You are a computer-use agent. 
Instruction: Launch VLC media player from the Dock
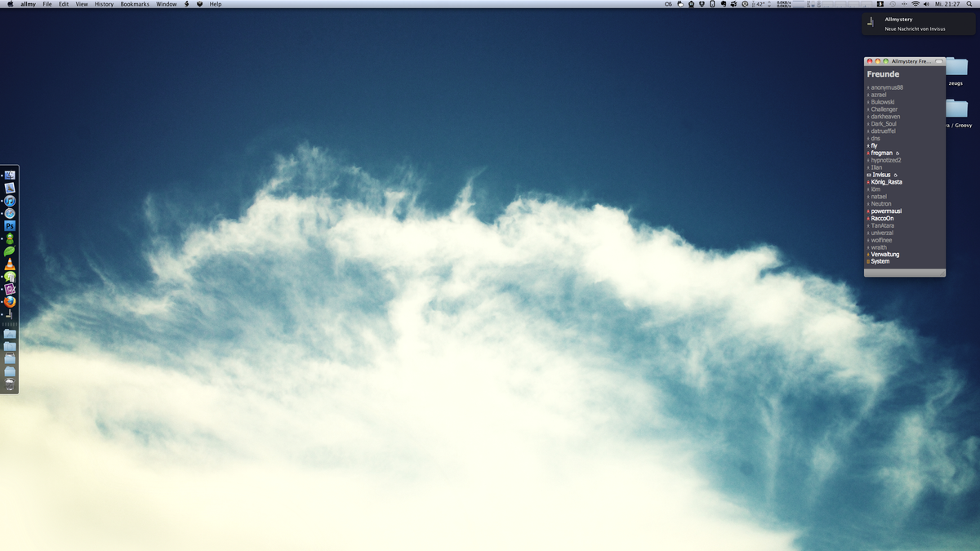coord(10,264)
